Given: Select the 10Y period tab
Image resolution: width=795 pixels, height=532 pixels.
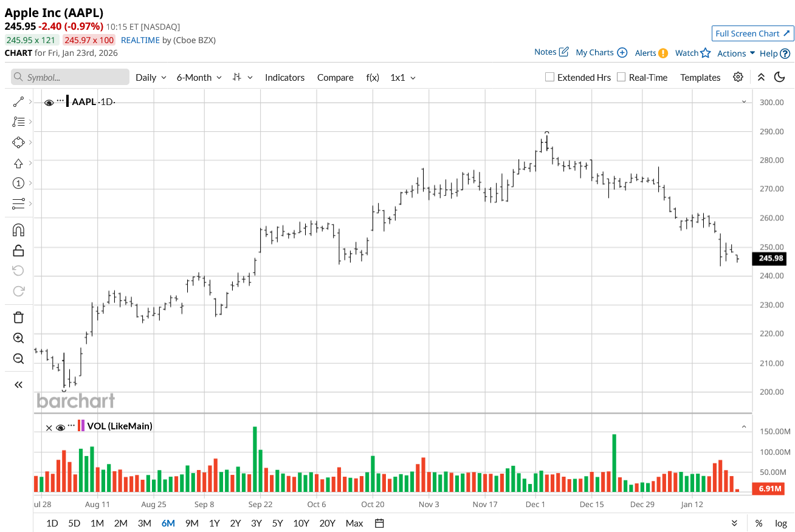Looking at the screenshot, I should tap(301, 523).
